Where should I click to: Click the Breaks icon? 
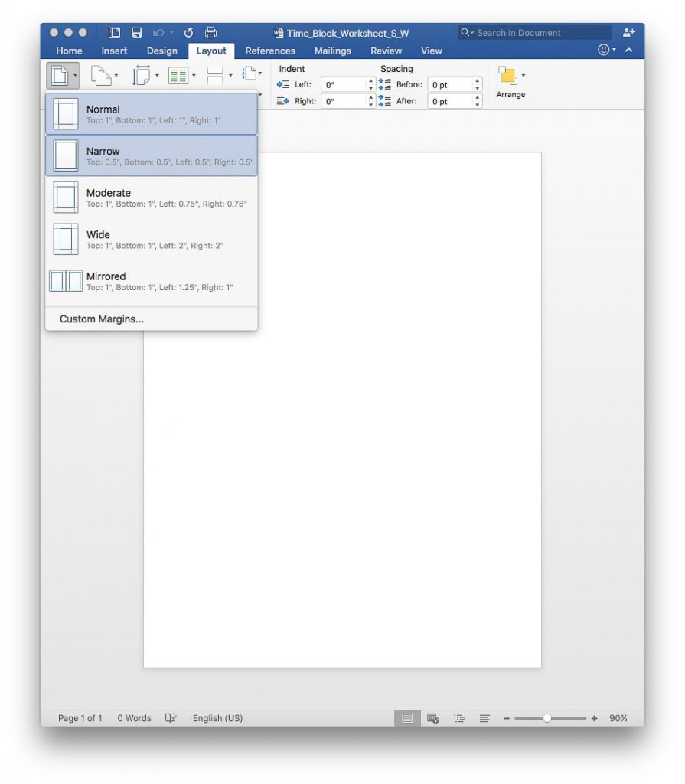point(215,74)
